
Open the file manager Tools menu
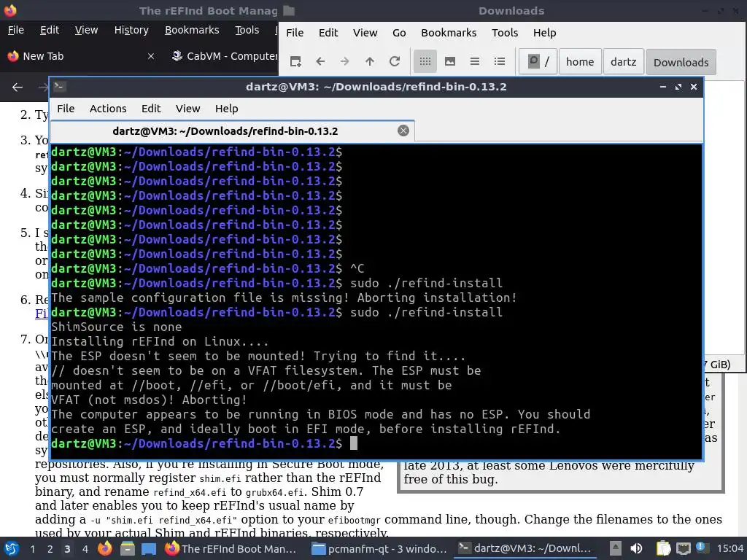pyautogui.click(x=505, y=33)
